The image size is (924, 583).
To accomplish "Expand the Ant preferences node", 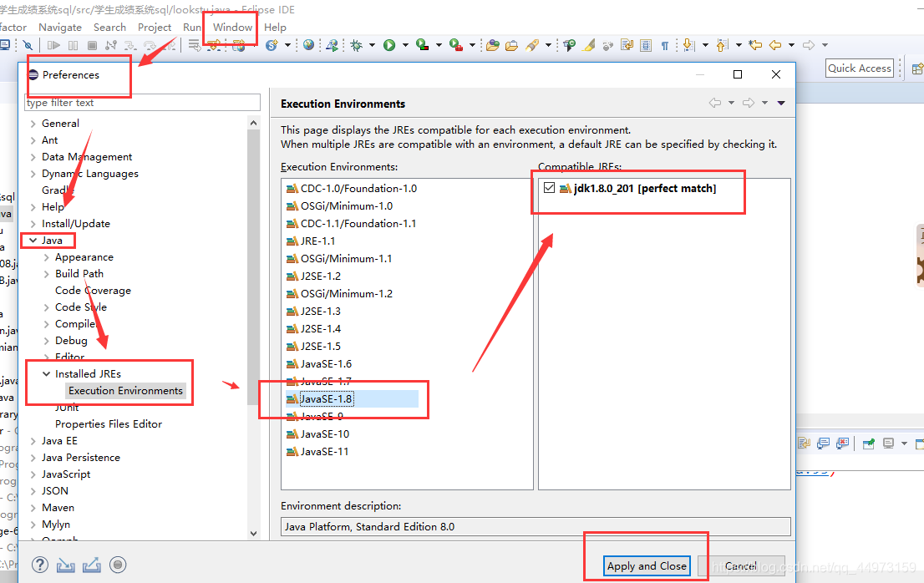I will 33,140.
